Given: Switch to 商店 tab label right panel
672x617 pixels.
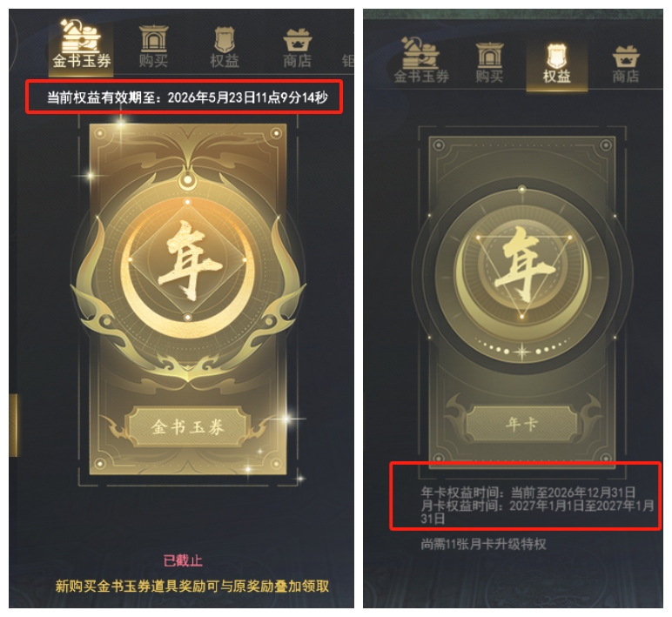Looking at the screenshot, I should [626, 77].
